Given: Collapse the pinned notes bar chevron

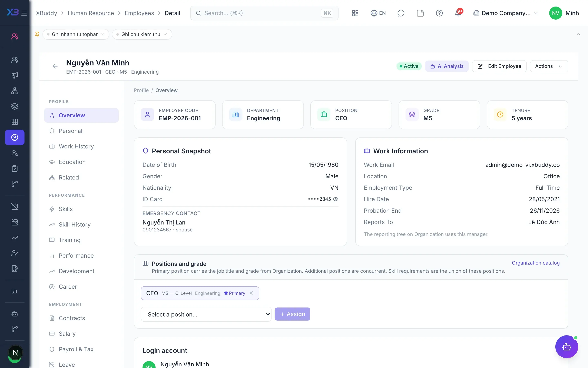Looking at the screenshot, I should pos(579,34).
